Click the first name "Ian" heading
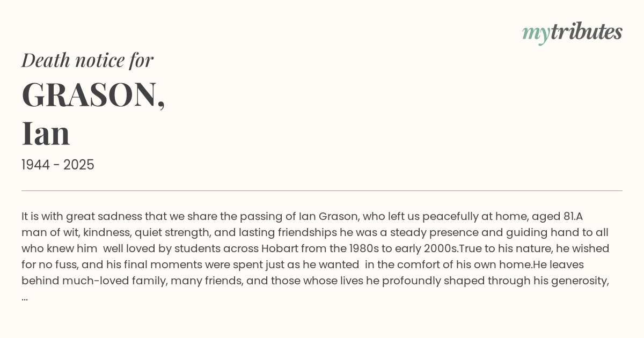644x338 pixels. click(x=46, y=133)
